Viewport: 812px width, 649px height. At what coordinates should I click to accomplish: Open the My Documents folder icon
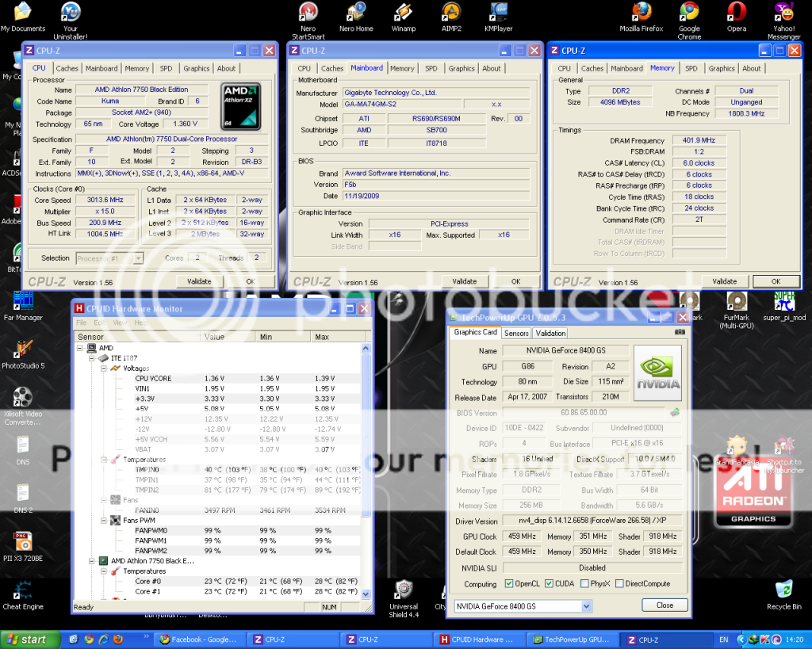tap(23, 17)
